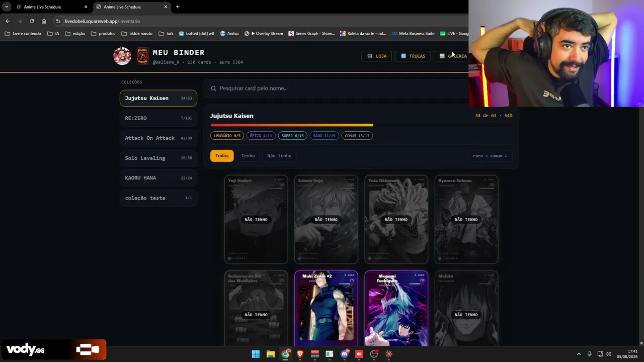Image resolution: width=644 pixels, height=362 pixels.
Task: Open the Maki Zenin #2 card
Action: 326,308
